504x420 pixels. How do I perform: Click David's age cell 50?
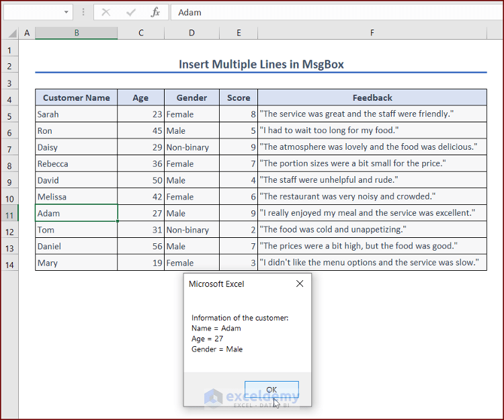click(x=141, y=180)
